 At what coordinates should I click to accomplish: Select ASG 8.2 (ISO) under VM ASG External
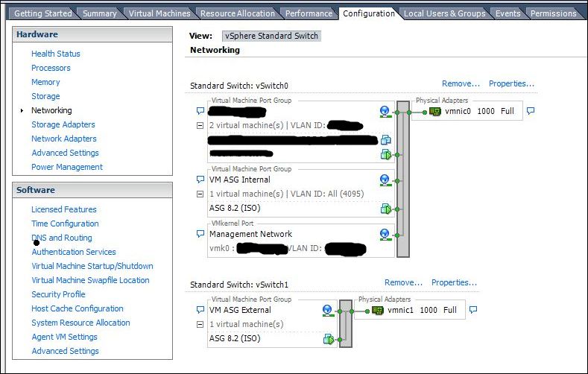(x=235, y=338)
